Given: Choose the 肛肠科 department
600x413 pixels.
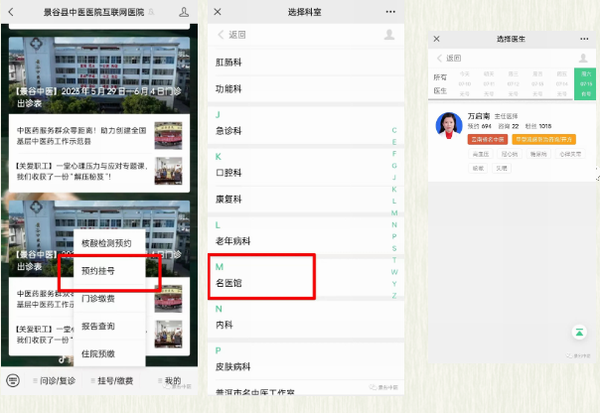Looking at the screenshot, I should 306,62.
